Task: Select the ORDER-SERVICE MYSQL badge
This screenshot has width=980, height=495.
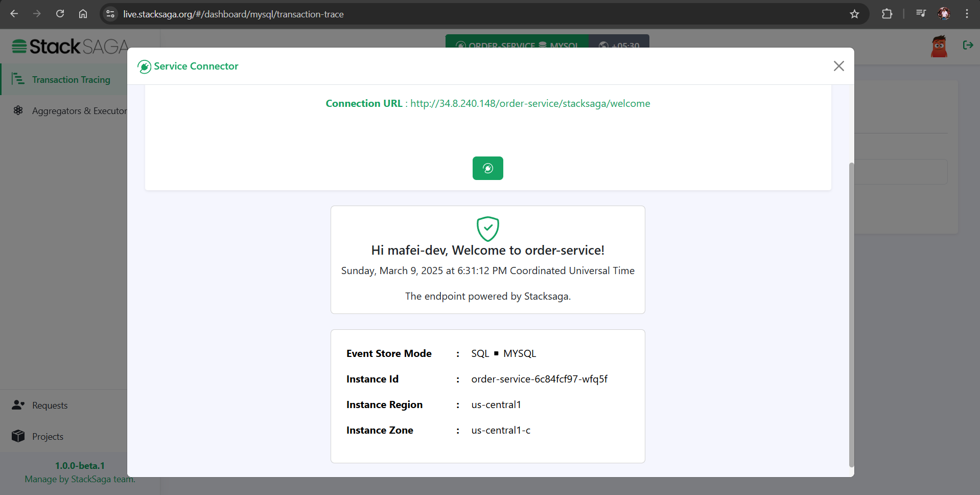Action: tap(516, 44)
